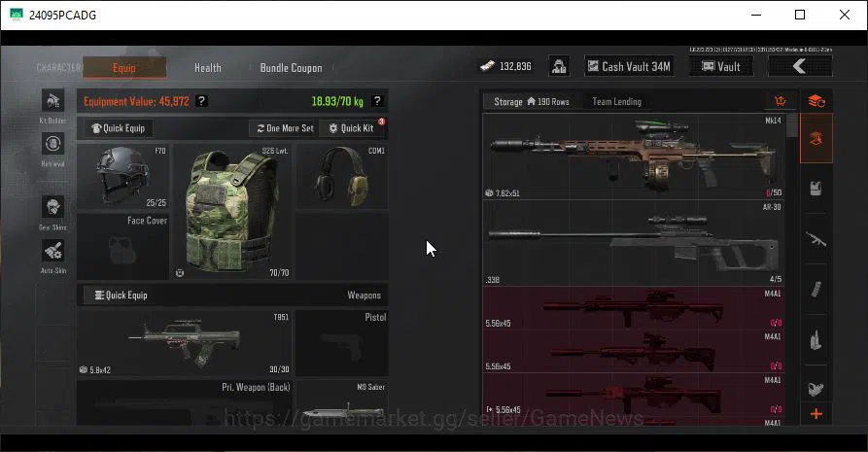
Task: Open the Vault button
Action: [721, 66]
